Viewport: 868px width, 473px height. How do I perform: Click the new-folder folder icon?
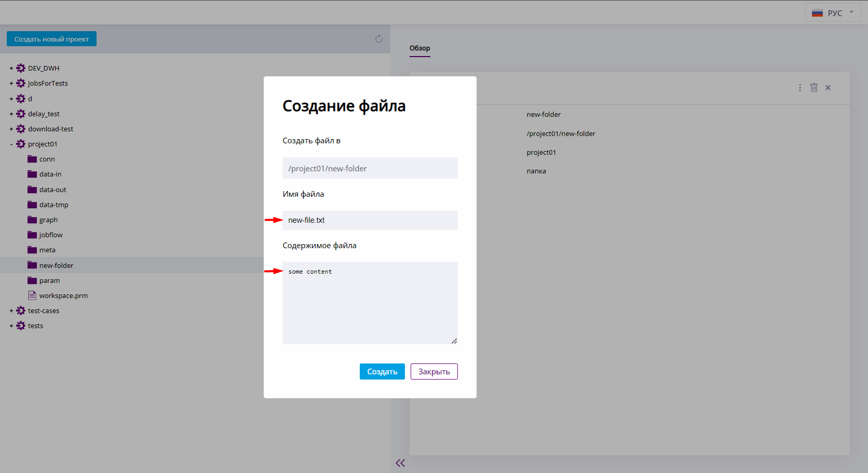tap(32, 265)
